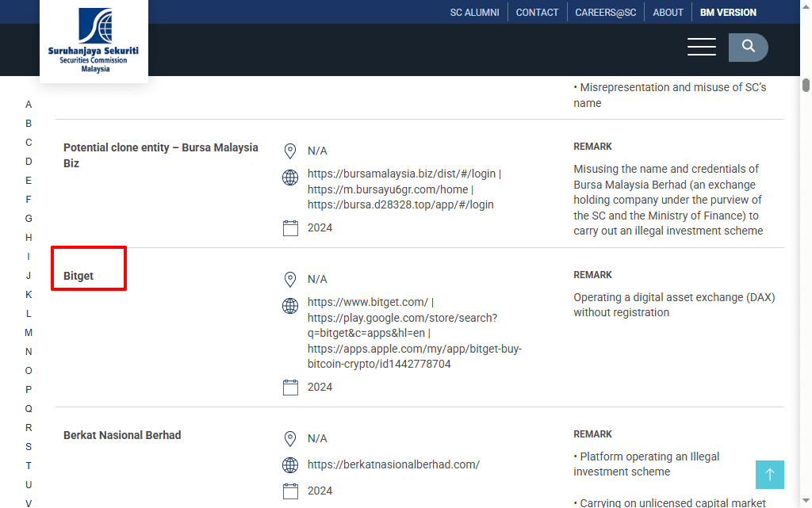Viewport: 812px width, 508px height.
Task: Click the Securities Commission Malaysia logo
Action: (x=94, y=40)
